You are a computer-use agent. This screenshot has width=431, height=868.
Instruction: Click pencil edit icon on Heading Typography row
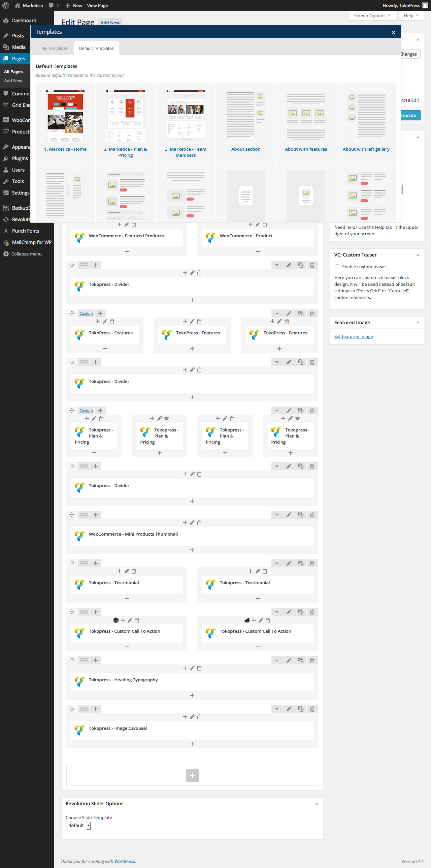(289, 660)
